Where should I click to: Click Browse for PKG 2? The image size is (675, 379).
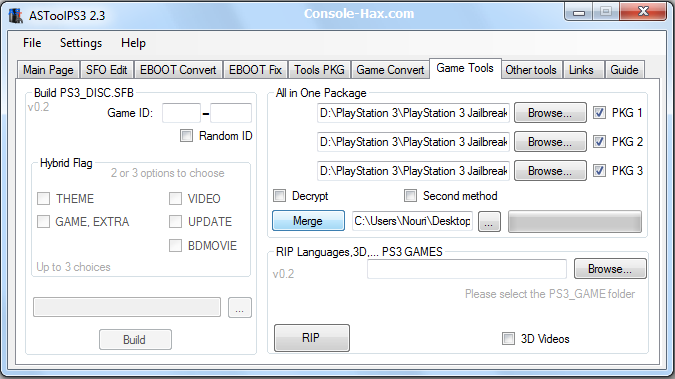point(550,142)
